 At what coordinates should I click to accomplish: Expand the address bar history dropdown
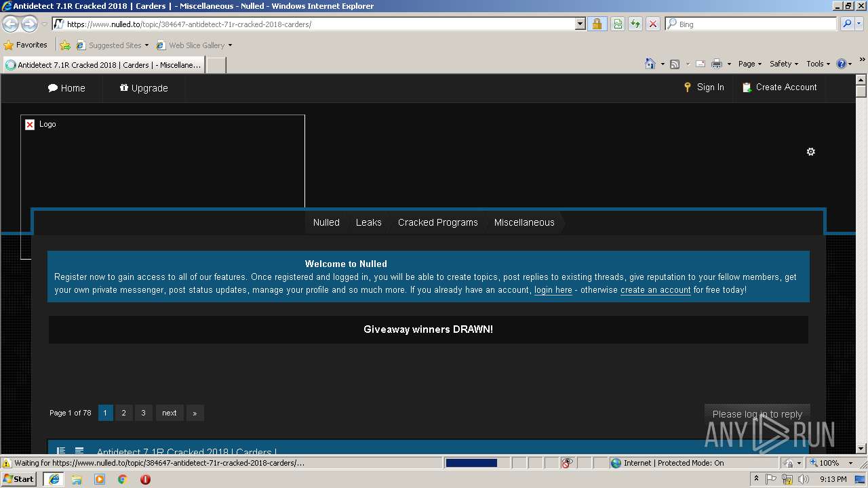click(580, 24)
